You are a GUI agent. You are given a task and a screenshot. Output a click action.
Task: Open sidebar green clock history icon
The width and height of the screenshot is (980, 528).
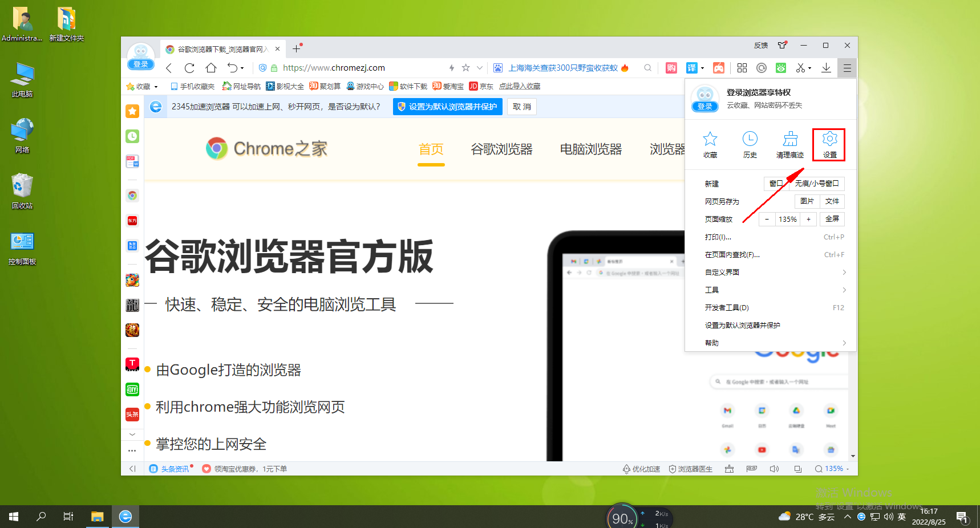[x=132, y=136]
